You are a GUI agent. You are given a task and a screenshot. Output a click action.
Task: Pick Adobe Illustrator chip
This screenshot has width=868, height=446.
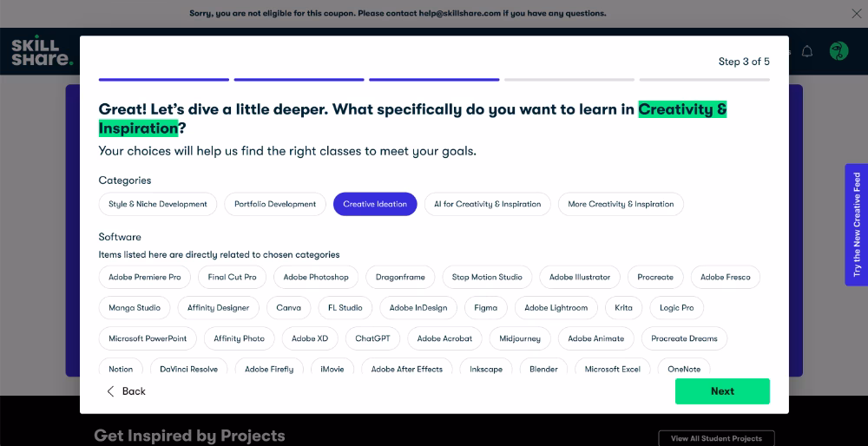point(580,277)
